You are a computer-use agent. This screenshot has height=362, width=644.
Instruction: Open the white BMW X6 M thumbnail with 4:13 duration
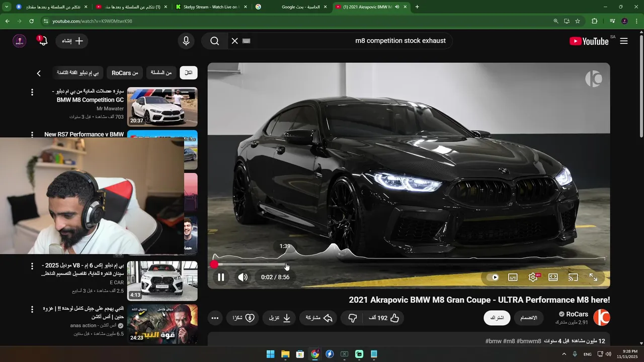click(163, 281)
